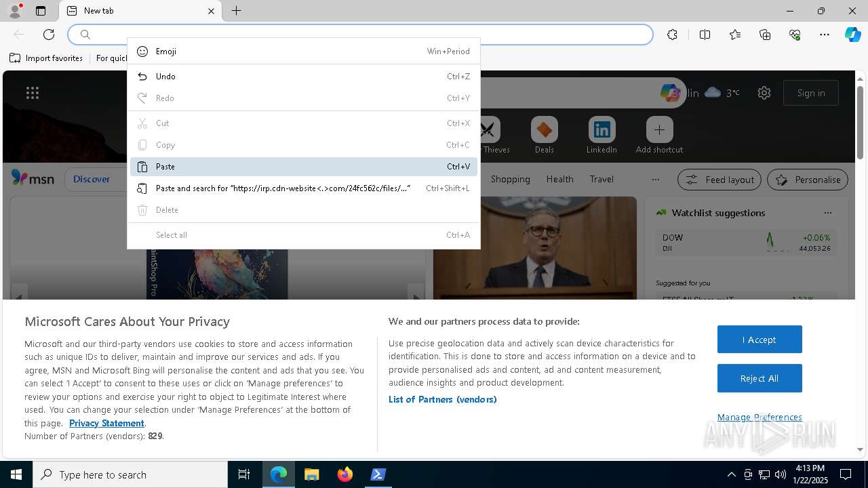The width and height of the screenshot is (868, 488).
Task: Open Windows Start menu
Action: coord(16,474)
